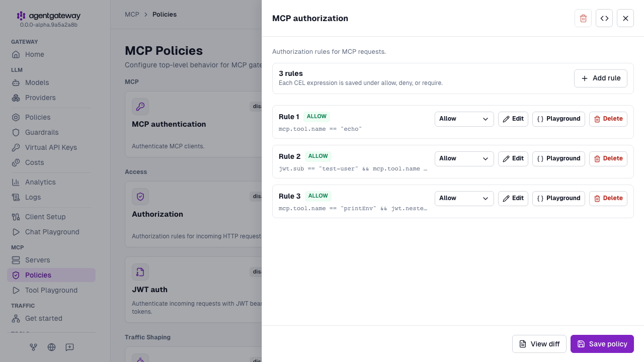644x362 pixels.
Task: Open Costs in sidebar
Action: [x=51, y=162]
